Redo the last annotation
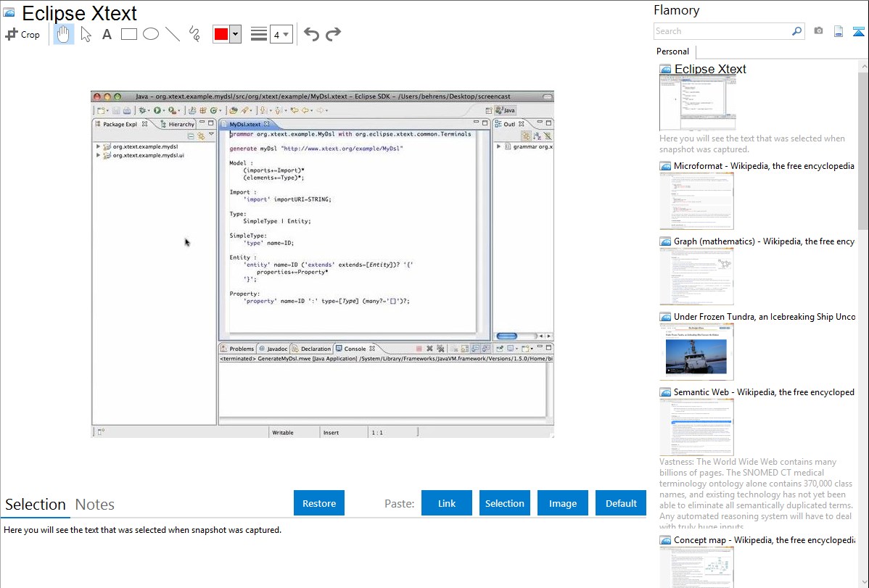869x588 pixels. click(333, 34)
